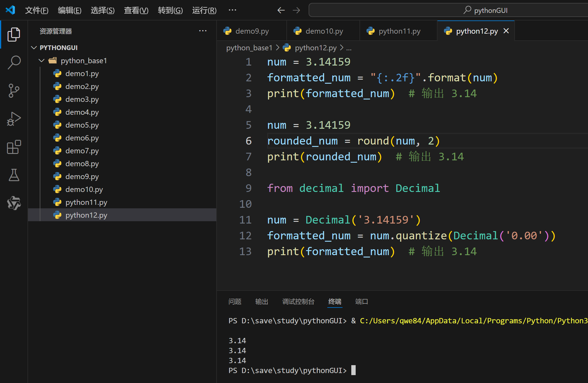Switch to the 调试控制台 panel tab
The width and height of the screenshot is (588, 383).
[x=298, y=301]
